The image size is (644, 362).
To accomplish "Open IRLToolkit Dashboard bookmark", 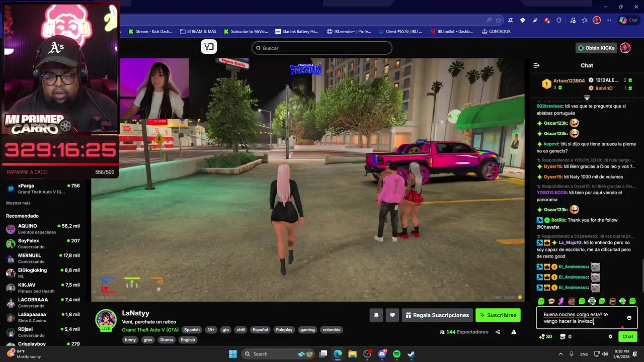I will (x=451, y=31).
